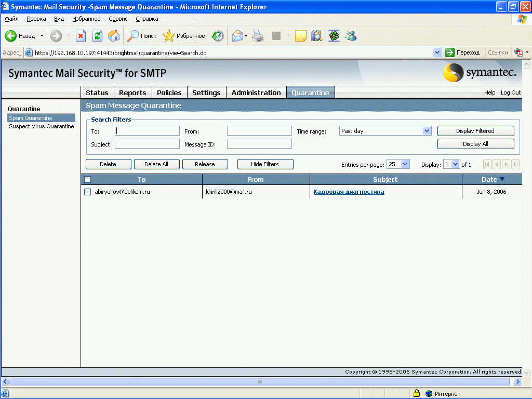
Task: Click the horizontal scrollbar at page bottom
Action: 260,381
